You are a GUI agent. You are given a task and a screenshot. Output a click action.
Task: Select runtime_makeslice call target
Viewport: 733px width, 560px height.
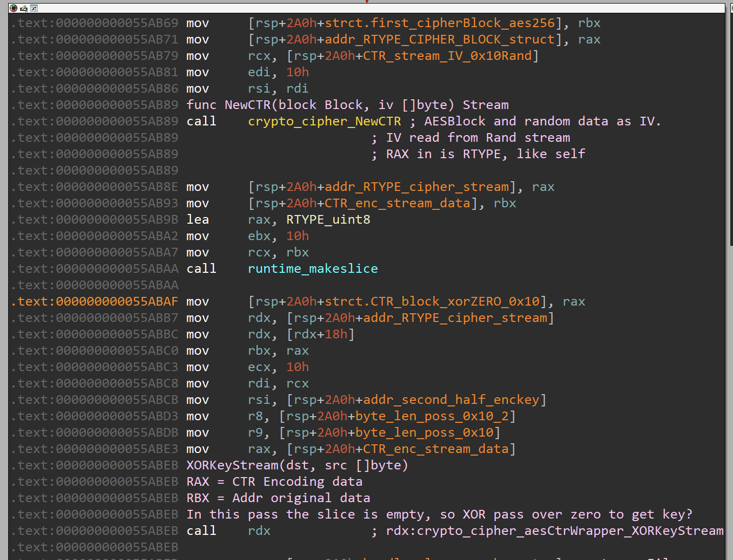tap(313, 269)
